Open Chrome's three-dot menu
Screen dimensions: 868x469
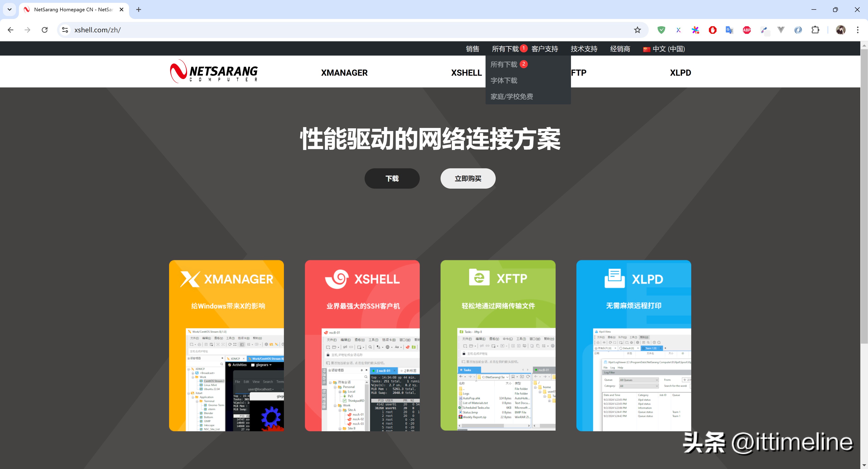tap(858, 30)
